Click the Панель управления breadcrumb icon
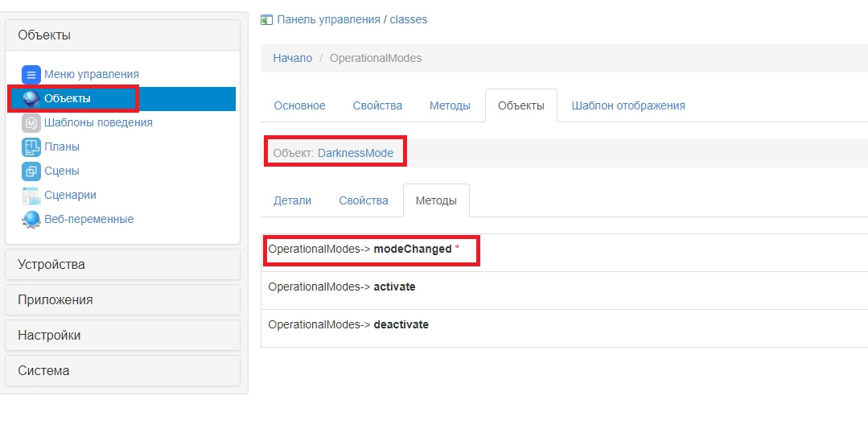Image resolution: width=868 pixels, height=429 pixels. pos(267,19)
